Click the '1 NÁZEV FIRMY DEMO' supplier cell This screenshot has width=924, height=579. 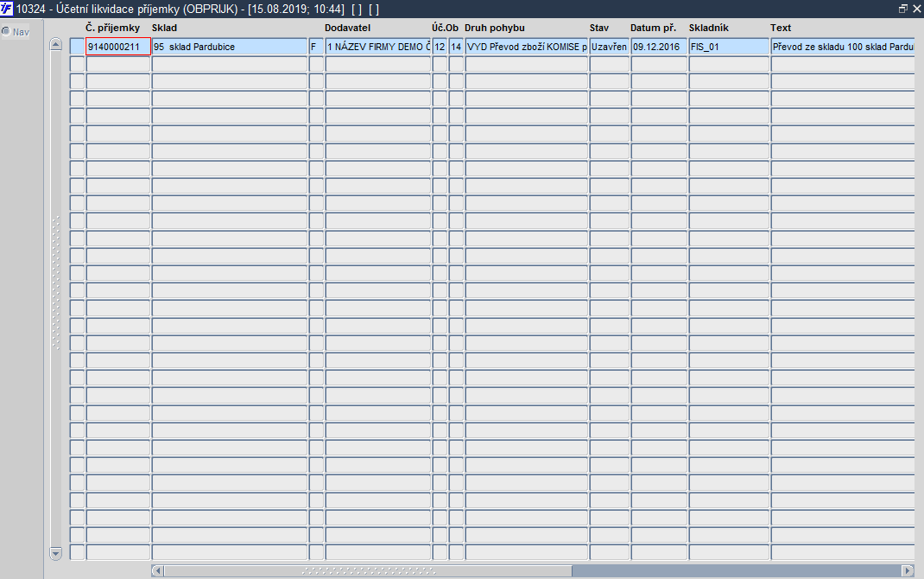[377, 47]
